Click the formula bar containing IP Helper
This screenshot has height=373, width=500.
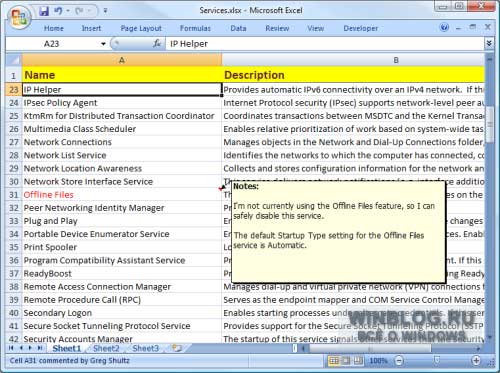click(x=325, y=44)
